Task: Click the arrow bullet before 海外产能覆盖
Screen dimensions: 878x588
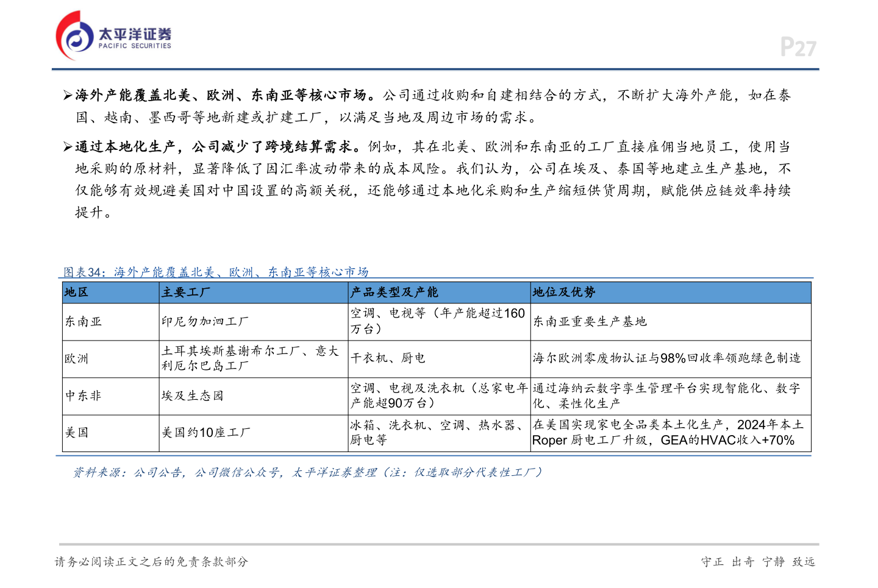Action: [68, 95]
